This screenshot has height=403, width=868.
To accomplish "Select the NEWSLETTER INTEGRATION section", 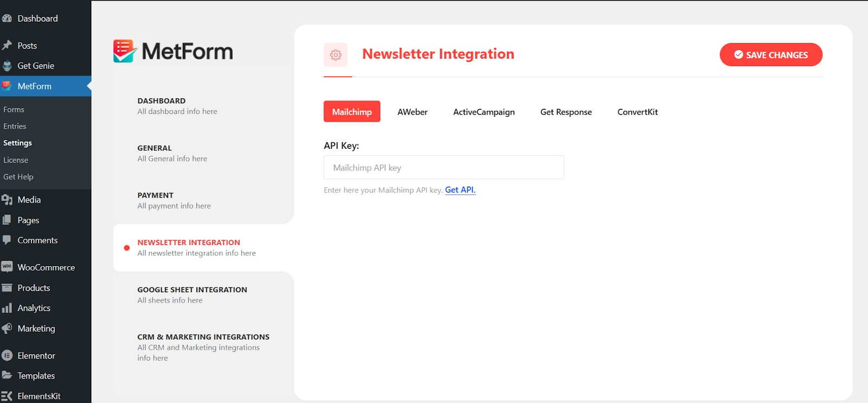I will 203,248.
